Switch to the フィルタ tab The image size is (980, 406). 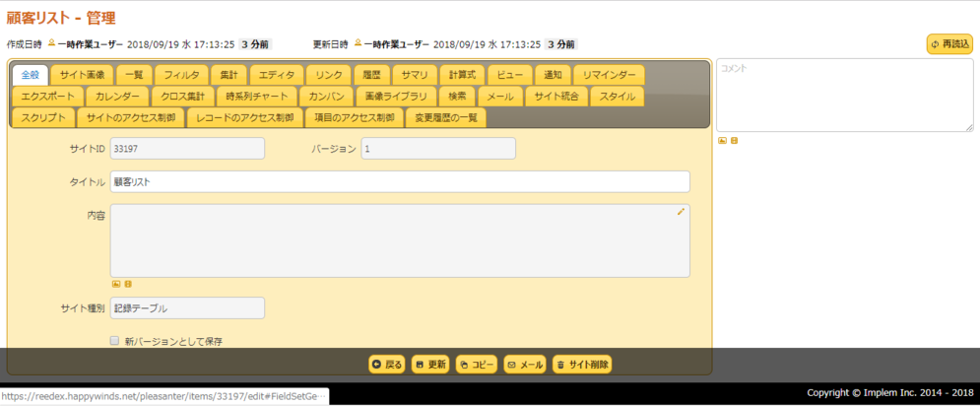click(x=182, y=75)
